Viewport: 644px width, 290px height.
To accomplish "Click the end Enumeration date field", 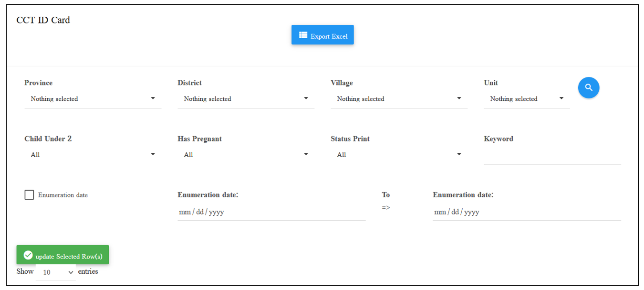I will pos(527,212).
